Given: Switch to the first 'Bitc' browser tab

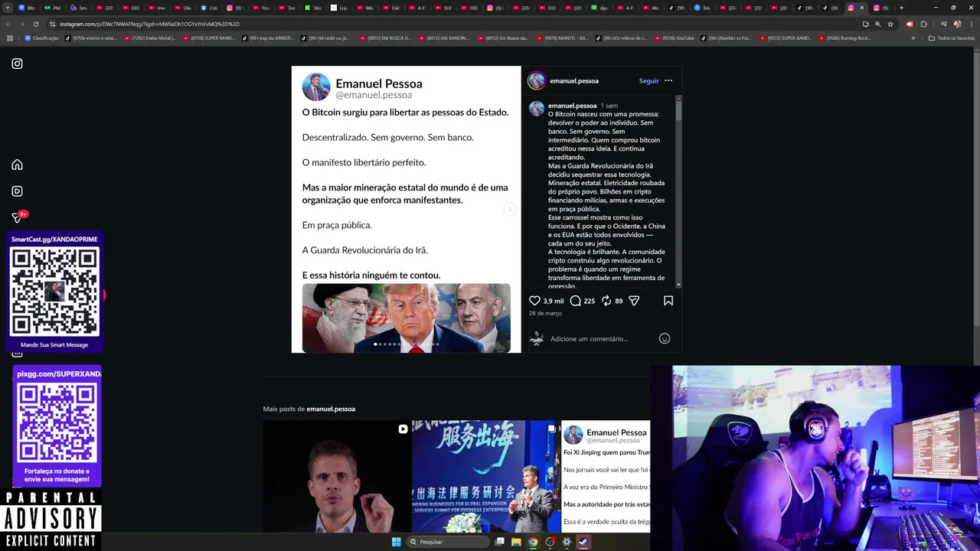Looking at the screenshot, I should (x=28, y=8).
